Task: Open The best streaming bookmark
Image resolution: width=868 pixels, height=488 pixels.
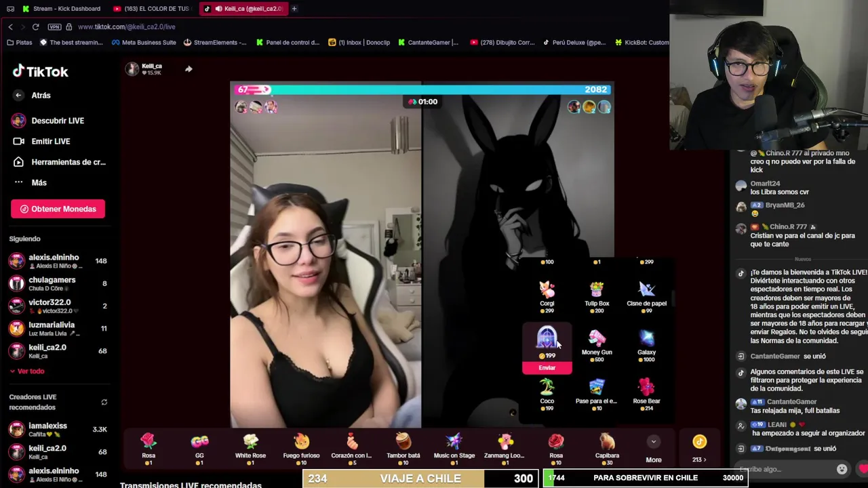Action: click(x=71, y=42)
